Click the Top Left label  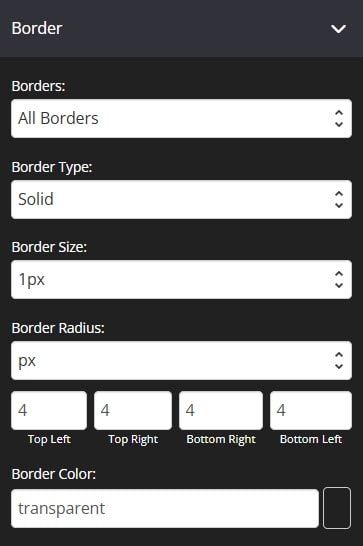(49, 439)
